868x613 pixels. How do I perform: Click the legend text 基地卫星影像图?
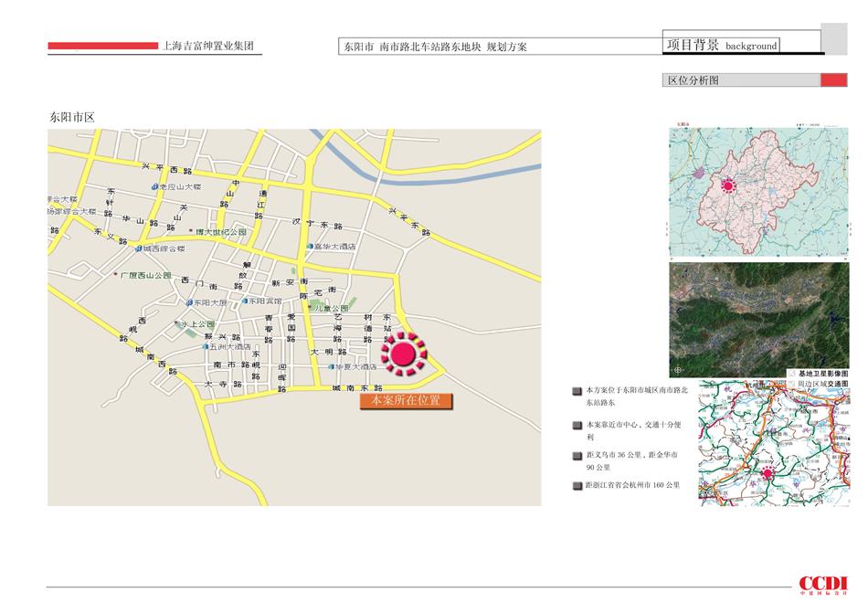[x=823, y=374]
